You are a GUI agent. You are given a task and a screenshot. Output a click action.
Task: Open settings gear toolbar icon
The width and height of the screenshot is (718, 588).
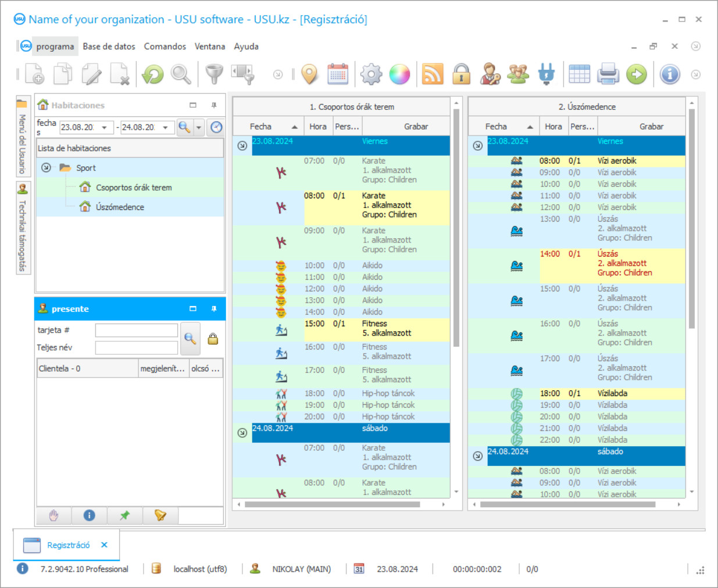point(371,74)
